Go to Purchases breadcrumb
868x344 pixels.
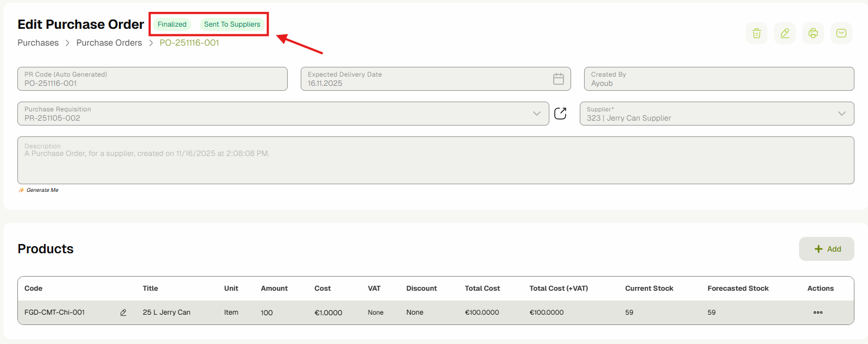(x=38, y=43)
